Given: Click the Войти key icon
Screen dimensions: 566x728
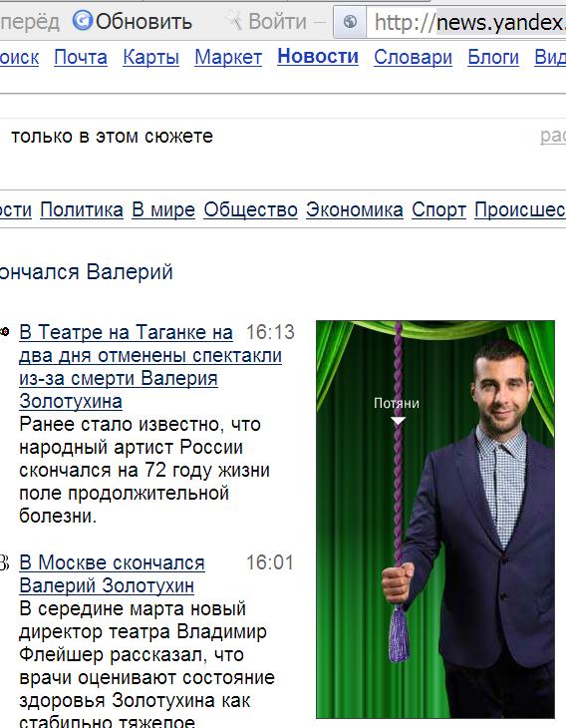Looking at the screenshot, I should point(234,21).
